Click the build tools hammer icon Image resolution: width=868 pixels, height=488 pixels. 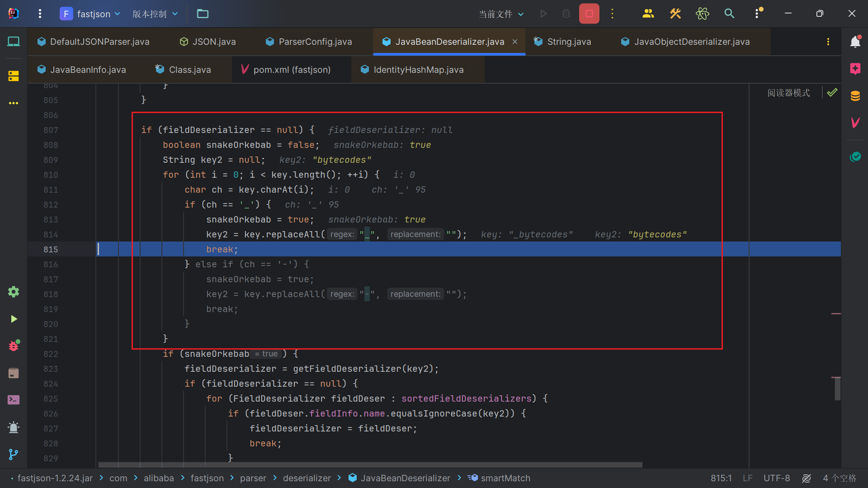coord(675,14)
